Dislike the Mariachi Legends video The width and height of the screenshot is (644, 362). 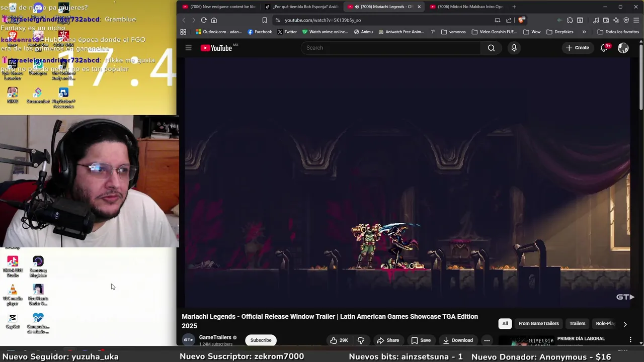click(x=361, y=340)
